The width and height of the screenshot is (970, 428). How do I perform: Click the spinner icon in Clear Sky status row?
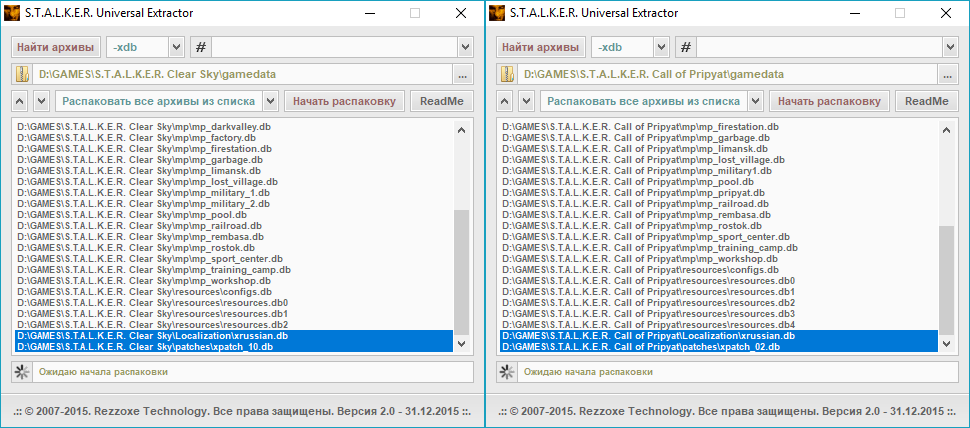click(x=22, y=372)
